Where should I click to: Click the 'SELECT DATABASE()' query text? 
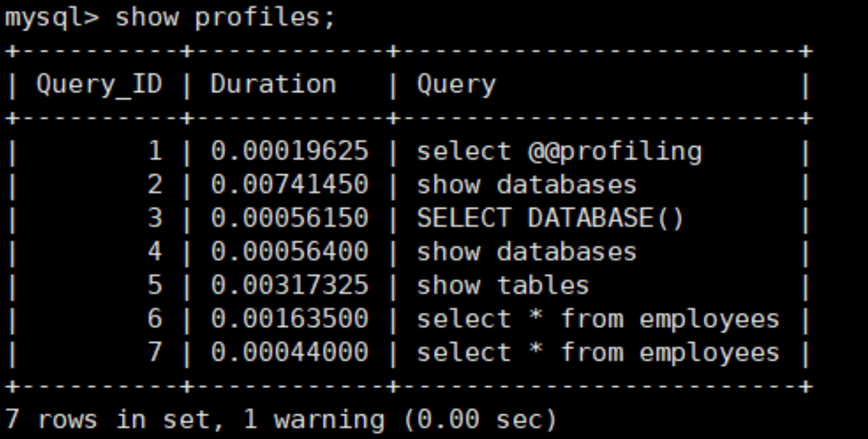click(x=550, y=218)
